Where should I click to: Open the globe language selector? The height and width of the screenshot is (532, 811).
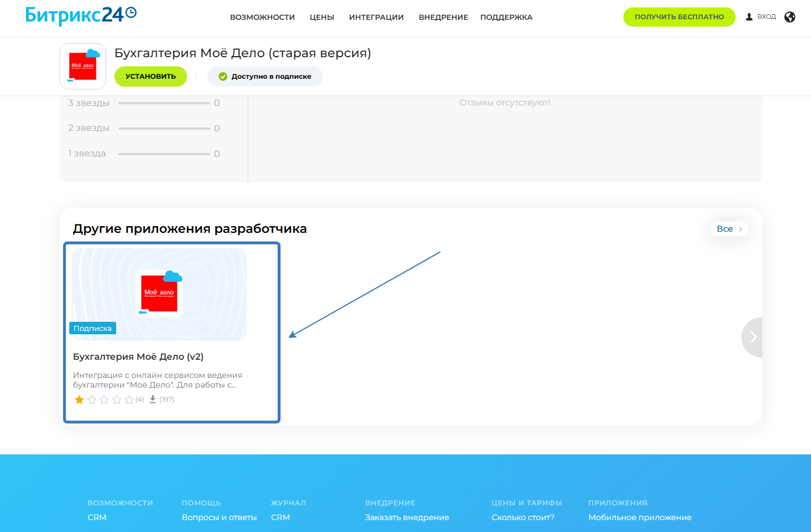point(790,17)
